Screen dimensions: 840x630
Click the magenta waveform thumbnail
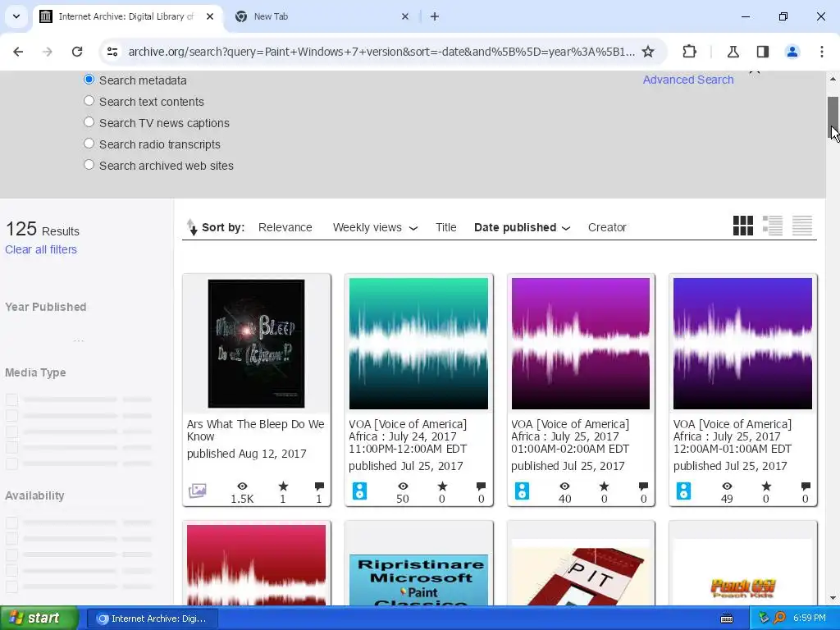pos(581,344)
